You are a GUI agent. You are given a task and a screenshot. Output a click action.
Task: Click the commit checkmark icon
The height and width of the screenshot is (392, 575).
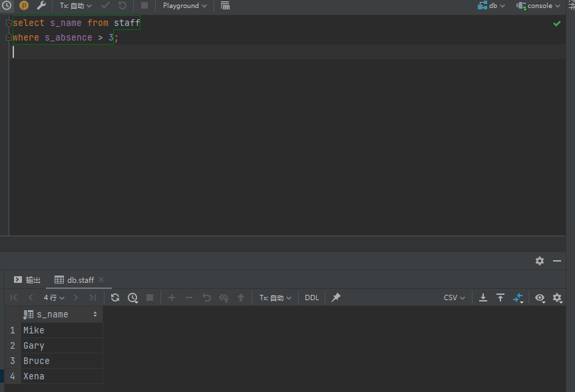point(106,5)
